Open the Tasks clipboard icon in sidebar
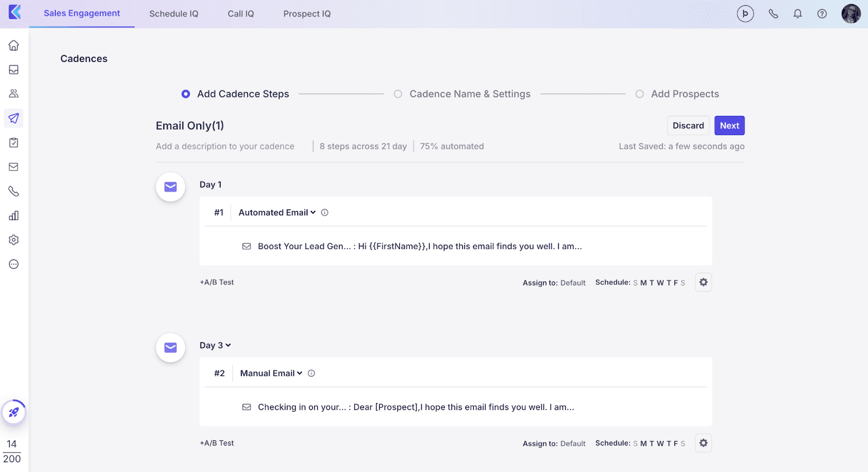The height and width of the screenshot is (472, 868). pos(14,143)
